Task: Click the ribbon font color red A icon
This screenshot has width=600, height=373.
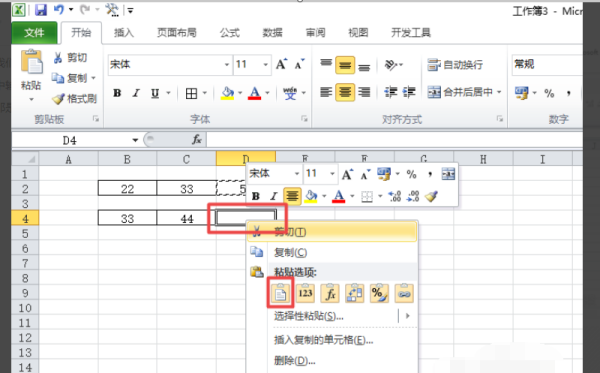Action: (254, 93)
